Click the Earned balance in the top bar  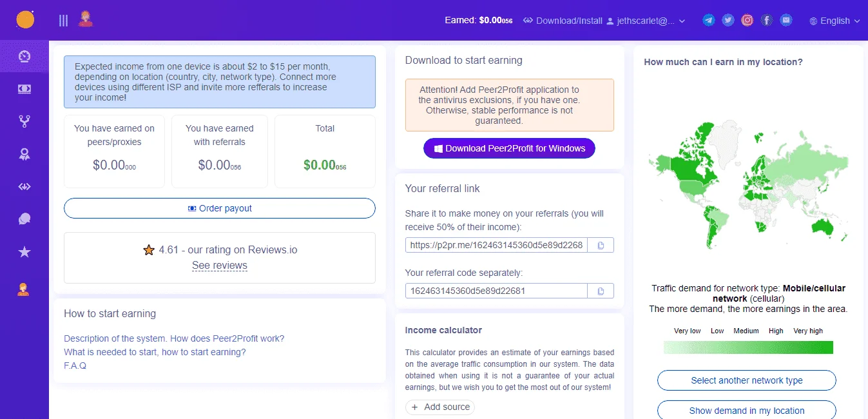pos(479,21)
